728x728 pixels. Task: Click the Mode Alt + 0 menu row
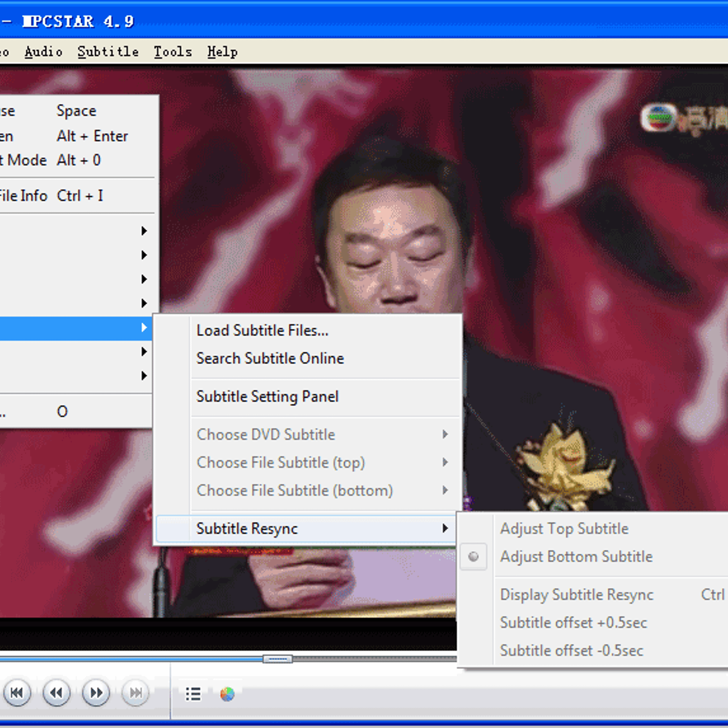(x=77, y=160)
